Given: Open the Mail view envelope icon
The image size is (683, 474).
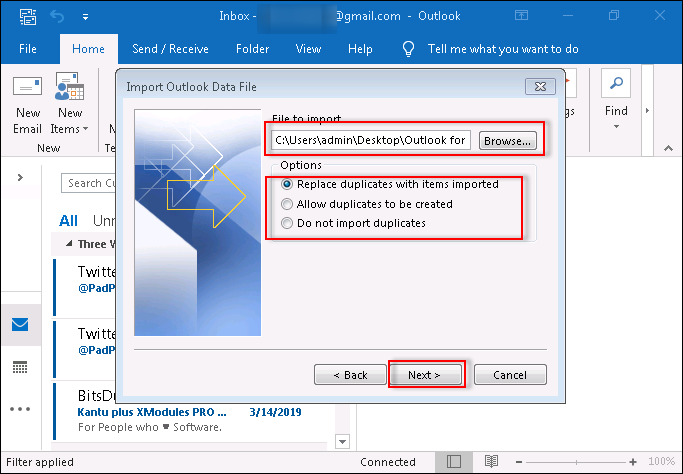Looking at the screenshot, I should click(20, 325).
